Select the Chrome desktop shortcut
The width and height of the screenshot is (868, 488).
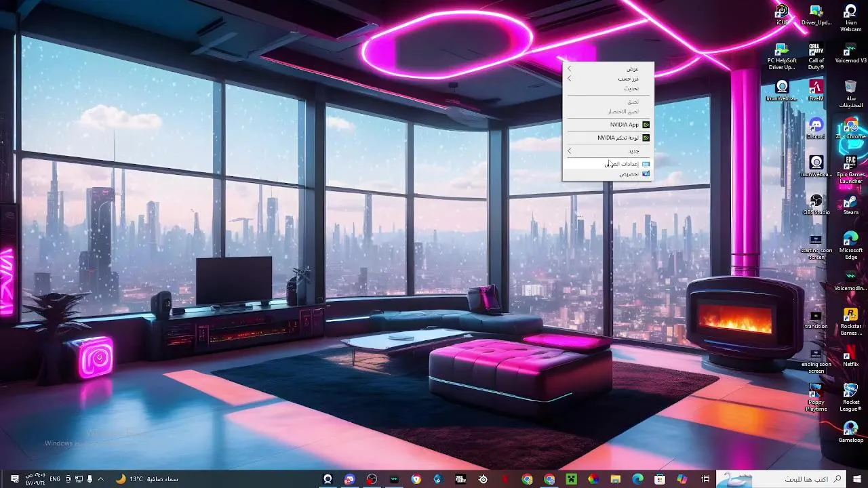coord(850,129)
